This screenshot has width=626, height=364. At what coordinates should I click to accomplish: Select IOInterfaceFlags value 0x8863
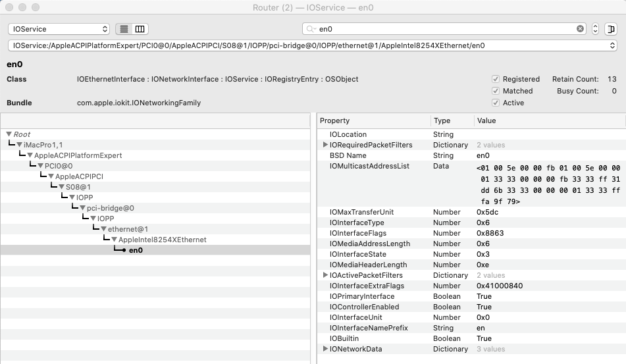[x=490, y=233]
